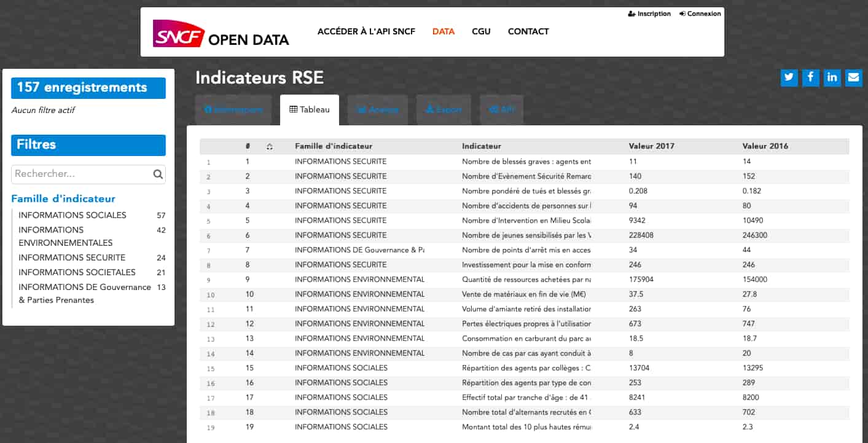Screen dimensions: 868x443
Task: Click the search magnifier icon in Filtres
Action: coord(158,174)
